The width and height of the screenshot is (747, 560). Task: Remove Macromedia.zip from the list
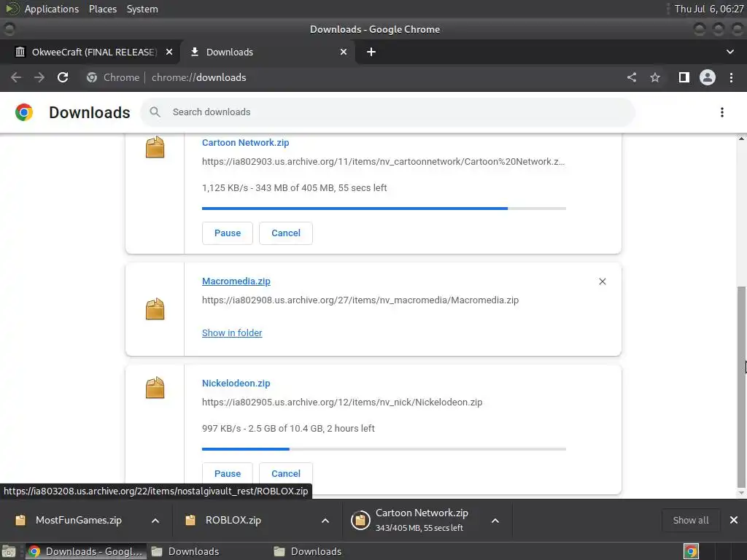tap(602, 281)
